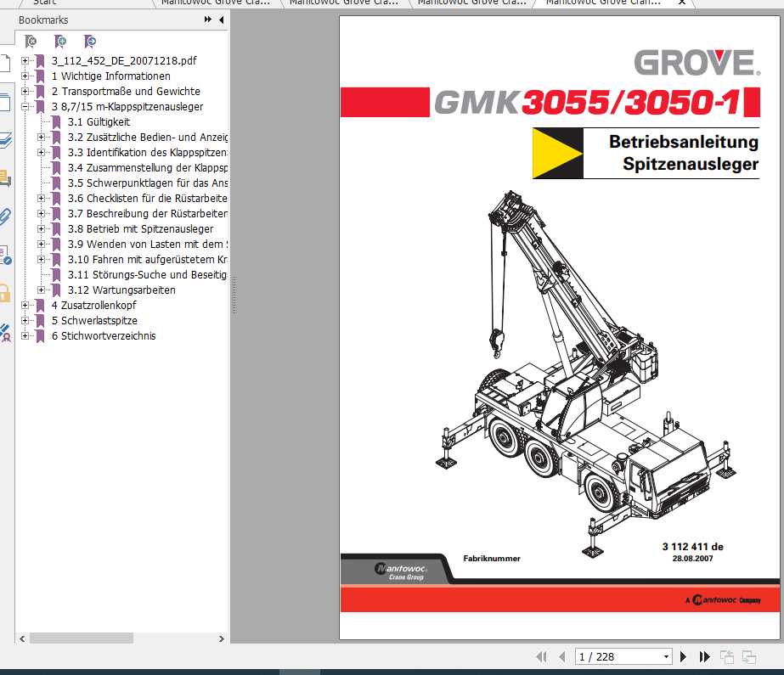
Task: Open the '6 Stichwortverzeichnis' bookmark
Action: 104,335
